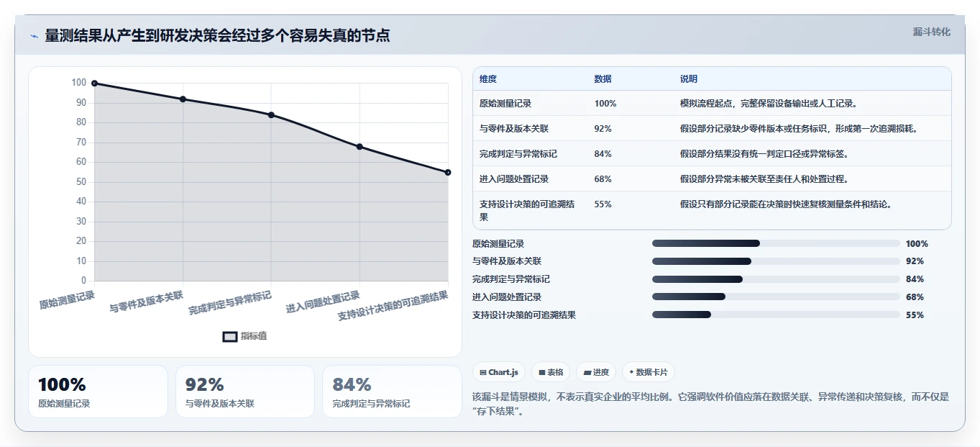
Task: Click the 表格 tag
Action: (551, 372)
